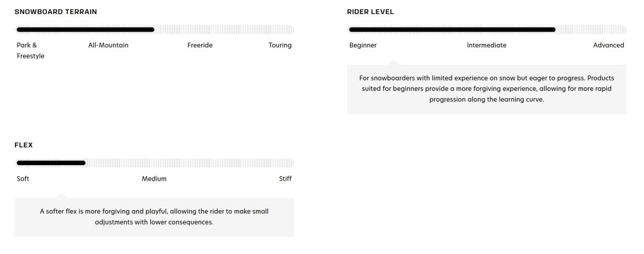644x254 pixels.
Task: Click the Snowboard Terrain slider bar
Action: coord(155,29)
